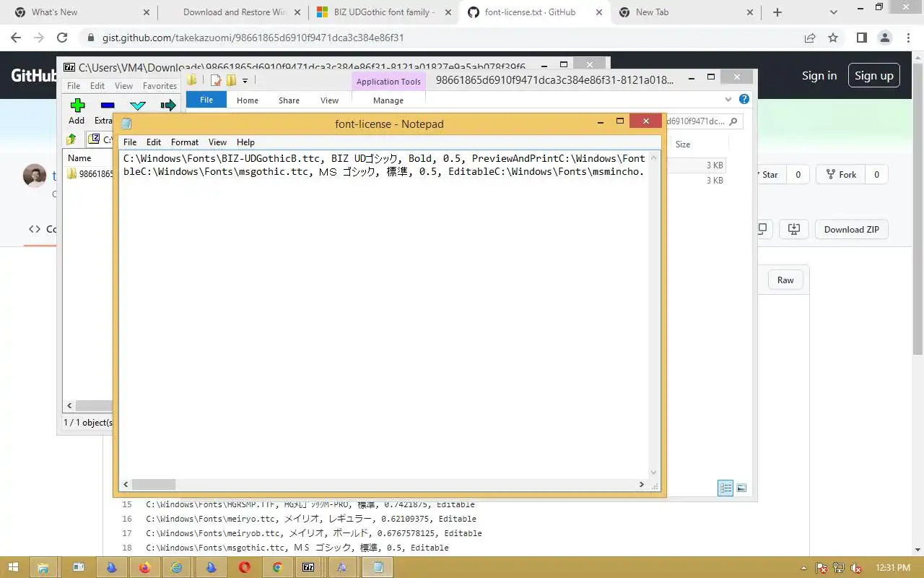The image size is (924, 578).
Task: Click the Download ZIP button
Action: pos(852,229)
